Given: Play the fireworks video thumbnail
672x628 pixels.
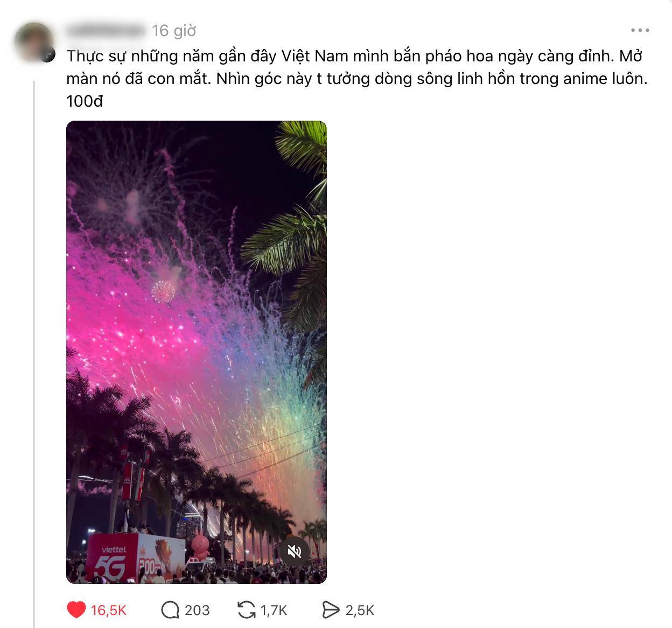Looking at the screenshot, I should [197, 352].
